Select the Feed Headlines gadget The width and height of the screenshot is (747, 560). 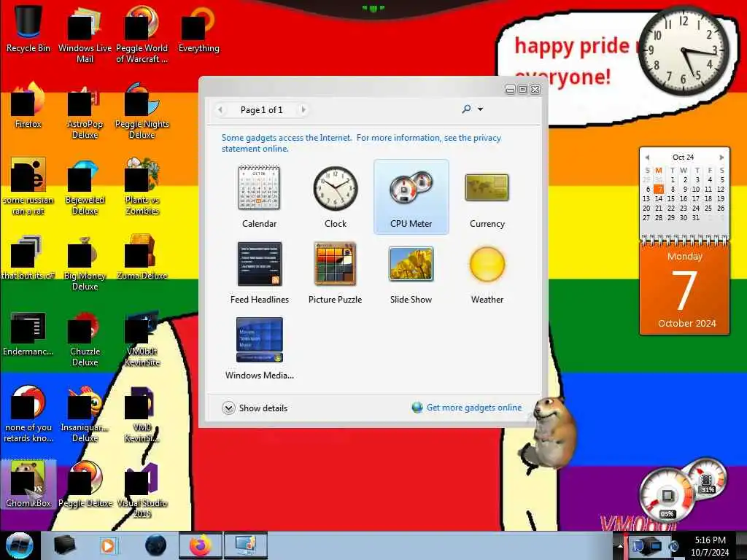(259, 273)
